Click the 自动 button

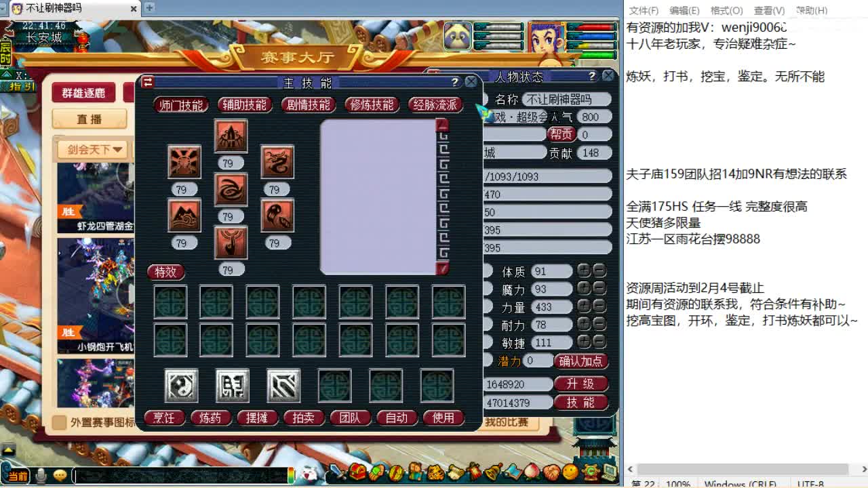tap(396, 418)
